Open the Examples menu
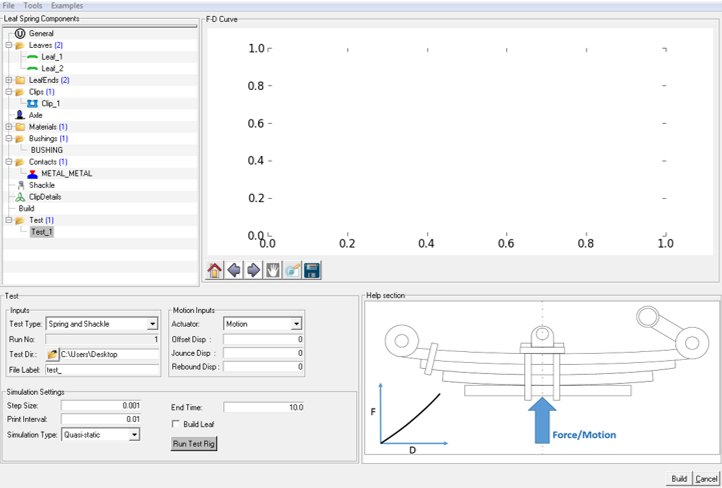This screenshot has width=722, height=488. tap(67, 6)
